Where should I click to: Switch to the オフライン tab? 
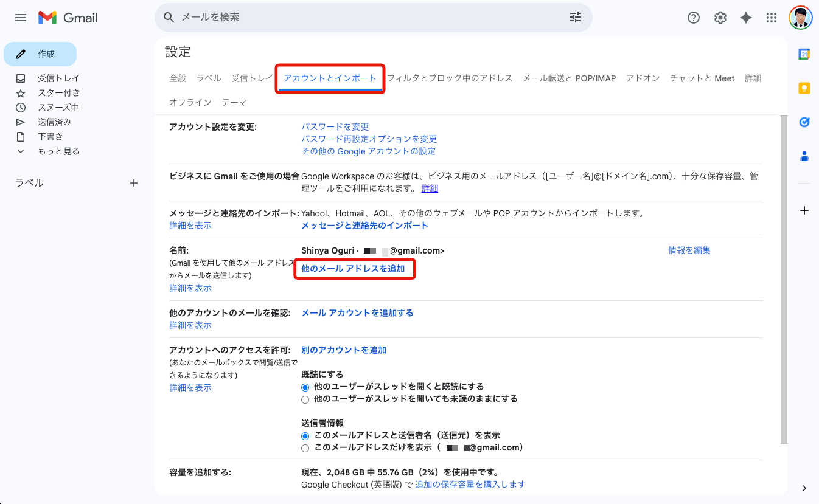tap(190, 103)
